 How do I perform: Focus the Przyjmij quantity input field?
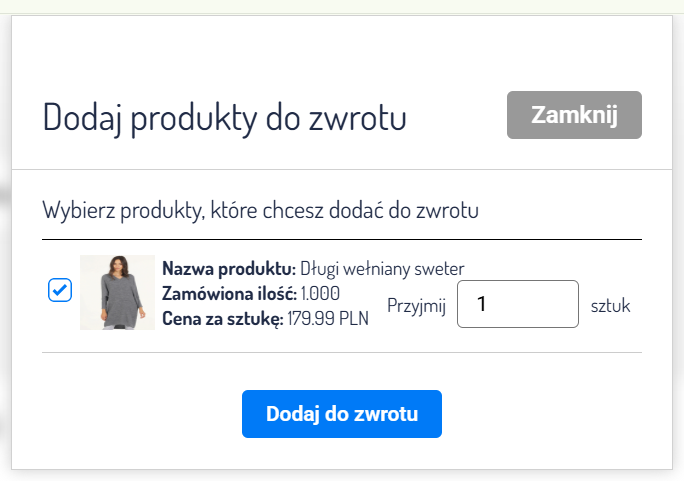517,304
